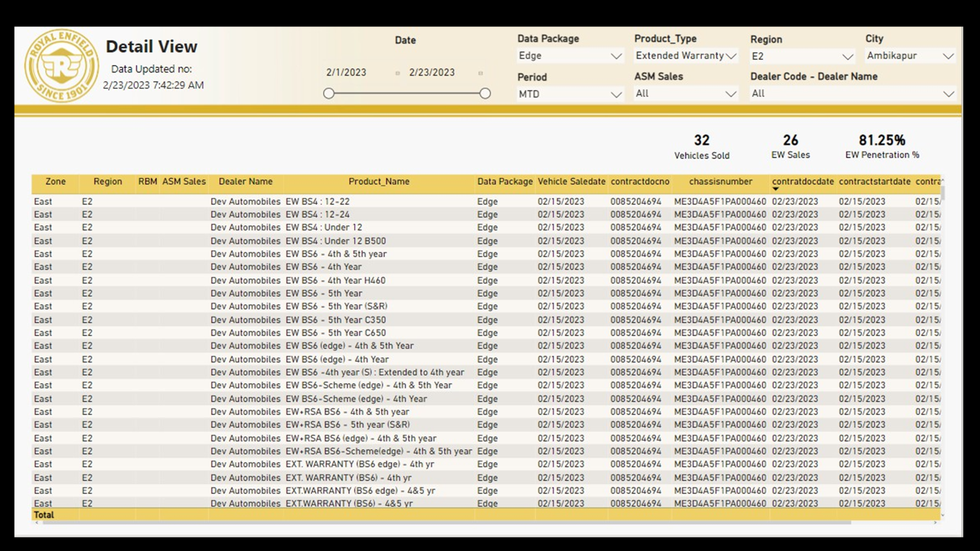Click East zone cell in EW BS6 (edge) - 4th Year row
The width and height of the screenshot is (980, 551).
pos(43,359)
